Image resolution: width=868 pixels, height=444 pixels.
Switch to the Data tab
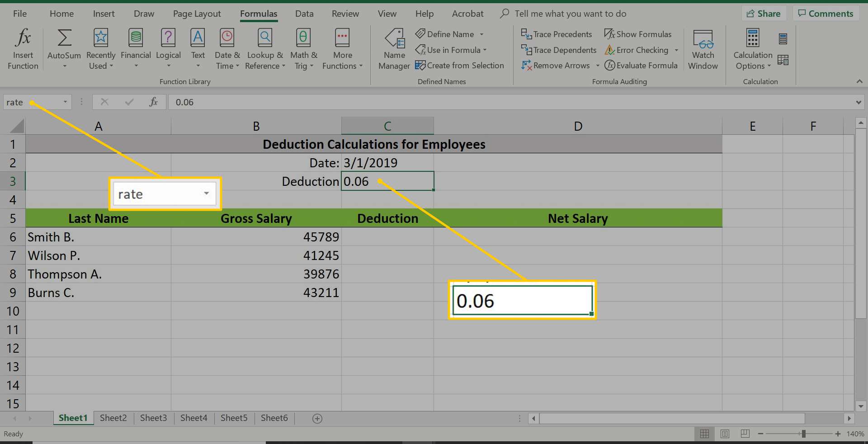[x=304, y=14]
